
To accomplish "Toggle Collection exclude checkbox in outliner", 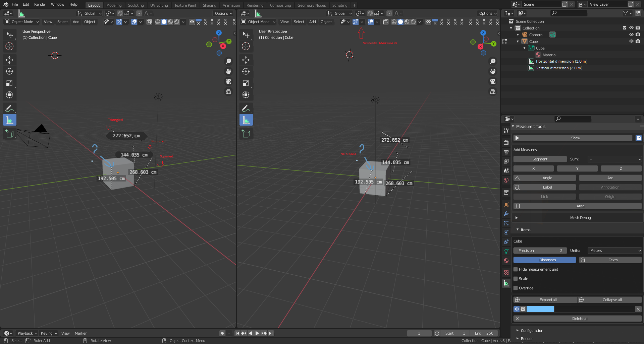I will click(x=625, y=28).
